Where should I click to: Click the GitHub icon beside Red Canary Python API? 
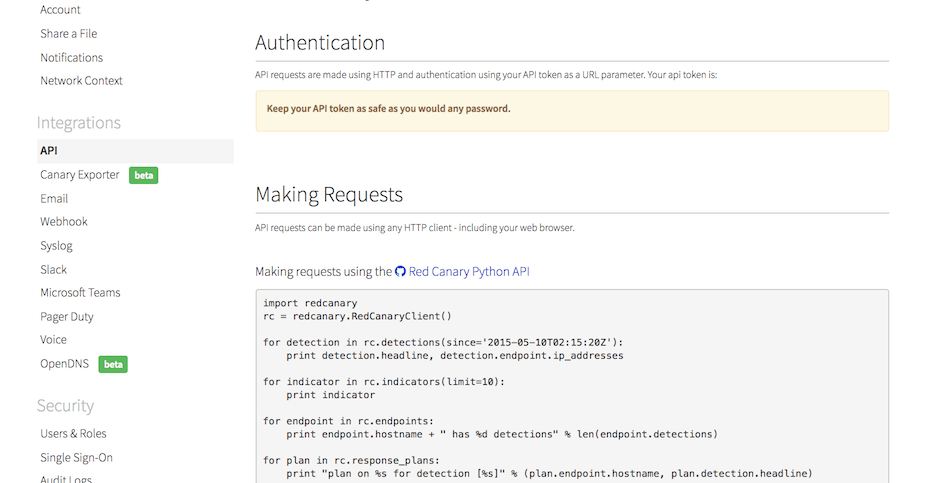click(x=401, y=272)
